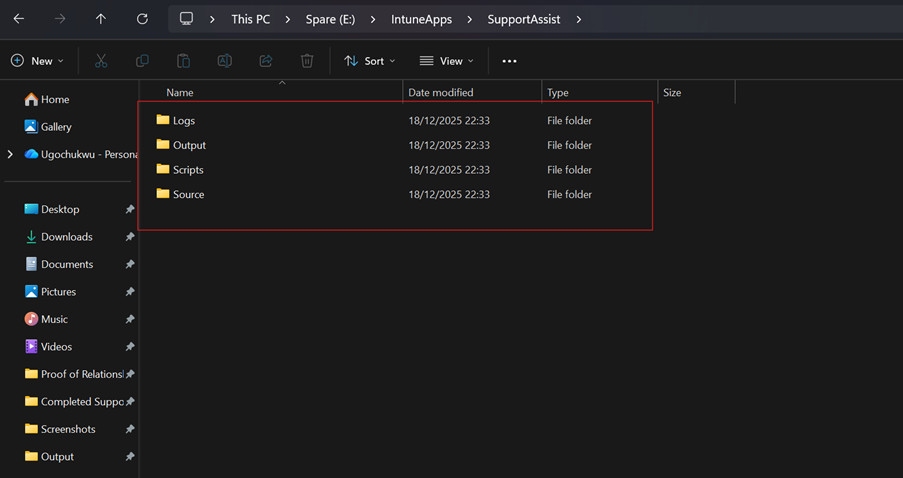Viewport: 903px width, 478px height.
Task: Refresh the current folder view
Action: click(142, 19)
